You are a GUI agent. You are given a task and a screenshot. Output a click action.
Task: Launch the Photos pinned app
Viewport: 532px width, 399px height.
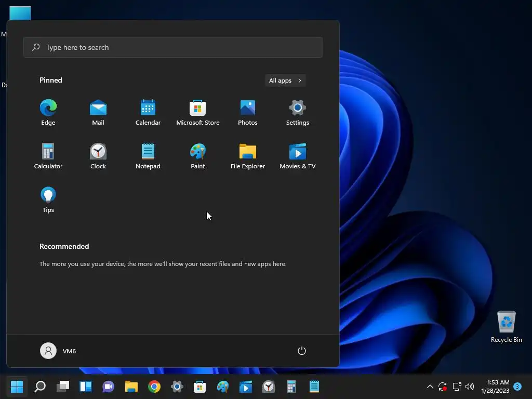(x=248, y=113)
